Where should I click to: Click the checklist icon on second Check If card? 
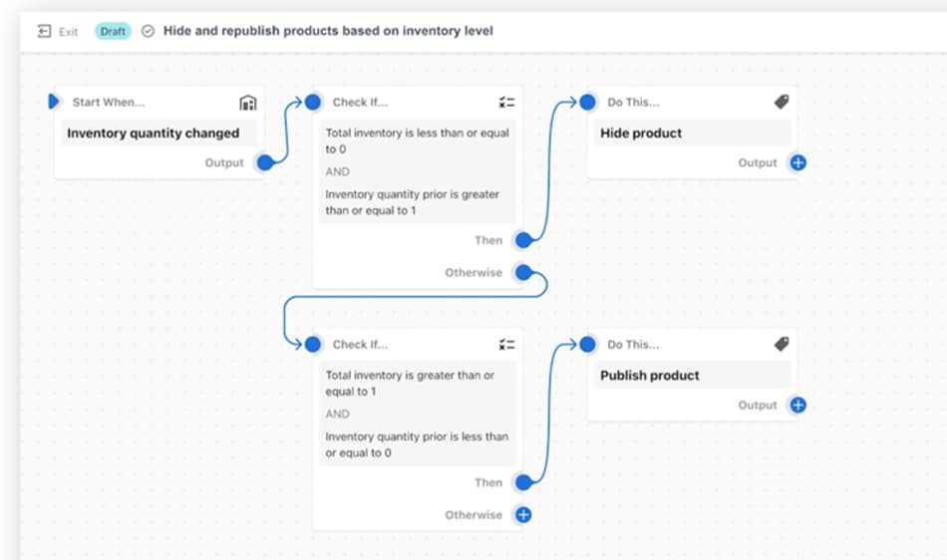506,345
